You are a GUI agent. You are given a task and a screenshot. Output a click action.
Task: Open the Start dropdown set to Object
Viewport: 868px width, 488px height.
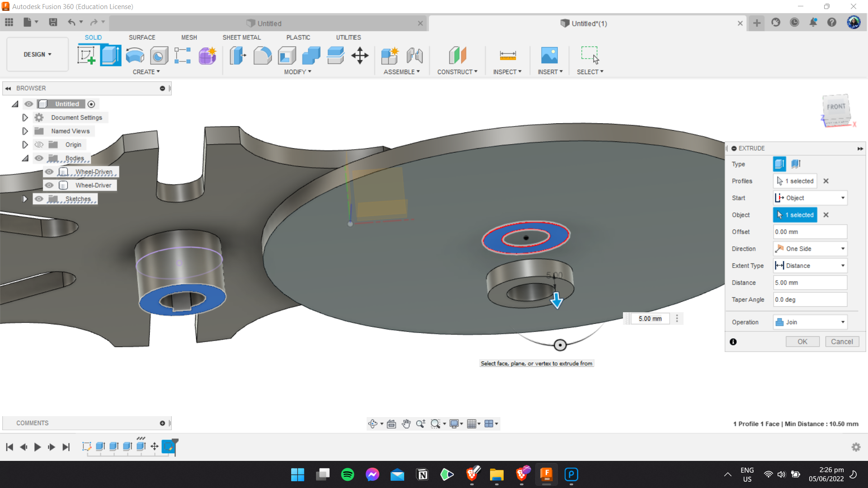(x=810, y=198)
